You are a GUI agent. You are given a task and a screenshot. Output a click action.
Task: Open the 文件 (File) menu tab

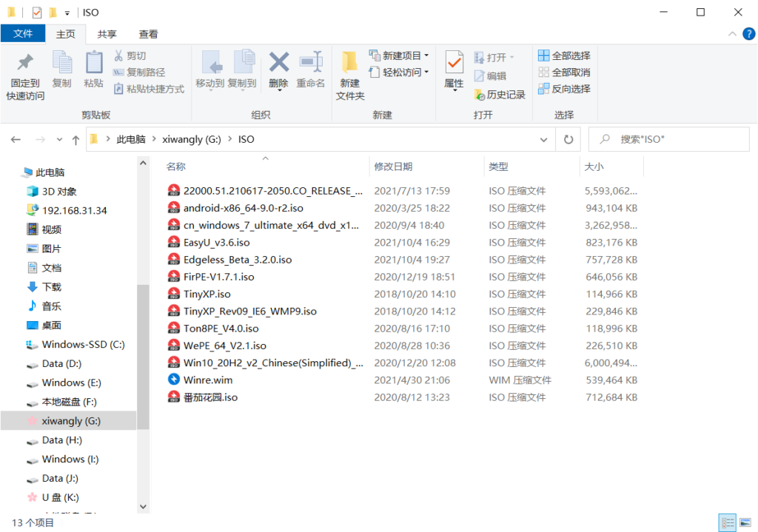click(x=23, y=33)
